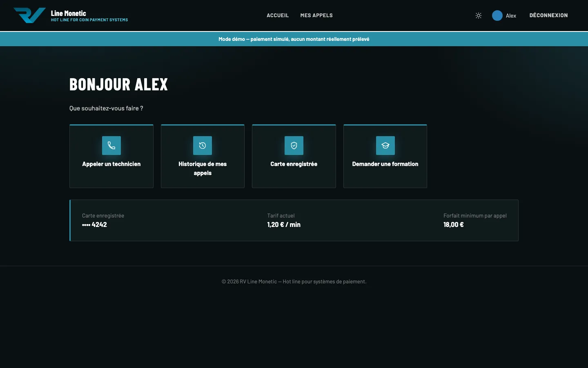
Task: Click the saved card number 4242
Action: [x=94, y=224]
